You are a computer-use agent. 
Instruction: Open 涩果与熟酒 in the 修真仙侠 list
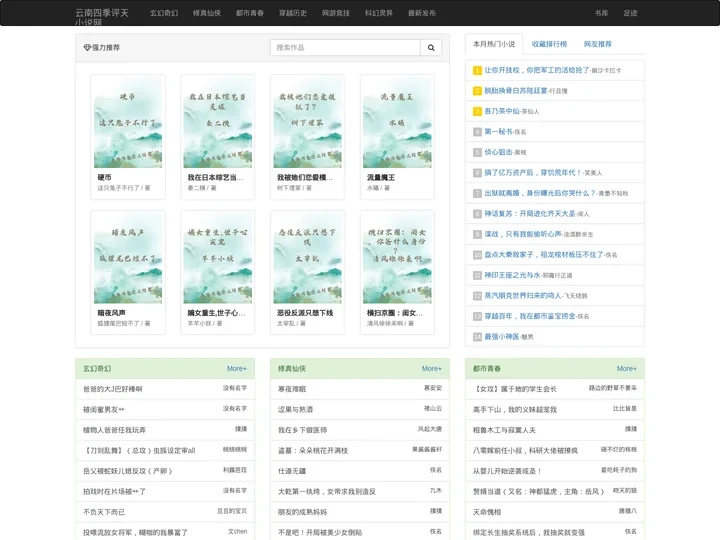click(295, 410)
